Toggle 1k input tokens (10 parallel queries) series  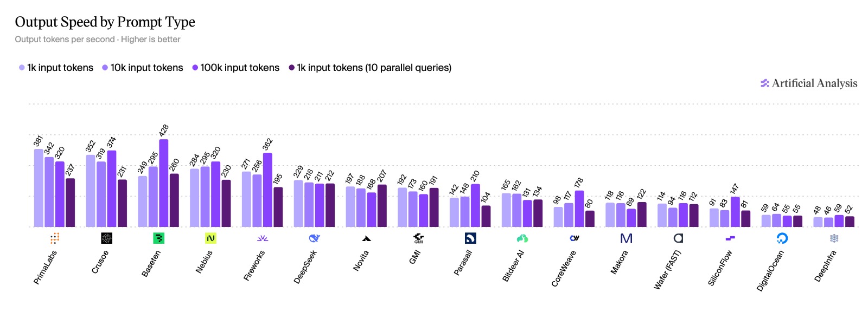click(x=370, y=68)
